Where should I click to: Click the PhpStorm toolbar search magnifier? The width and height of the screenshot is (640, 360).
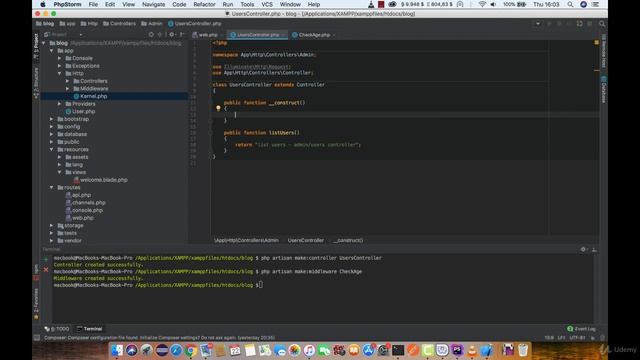tap(602, 24)
